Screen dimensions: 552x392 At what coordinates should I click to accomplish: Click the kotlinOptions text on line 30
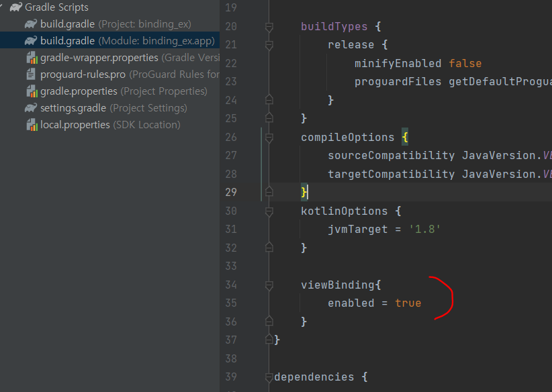pos(344,211)
